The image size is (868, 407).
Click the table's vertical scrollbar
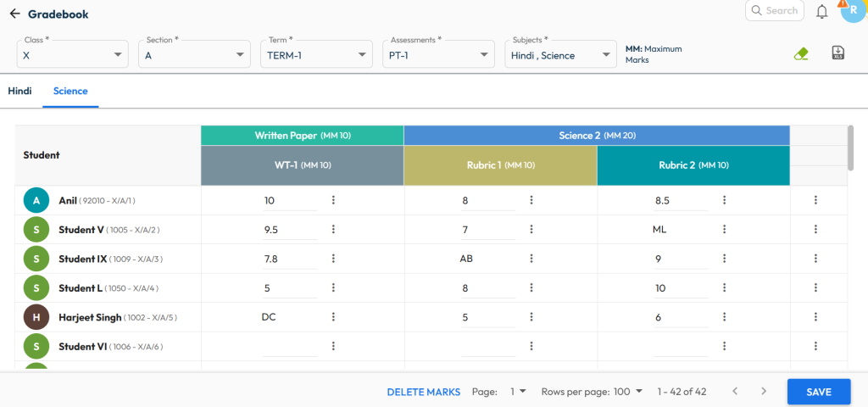pos(849,148)
